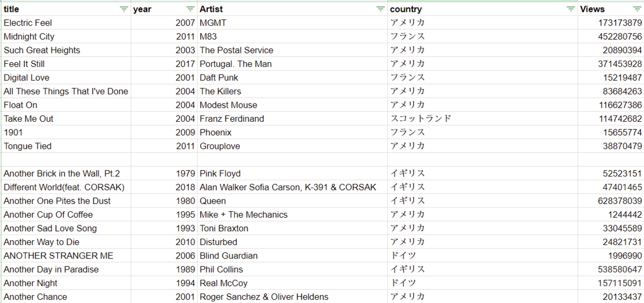Select the 'title' header cell
This screenshot has height=303, width=644.
click(x=66, y=9)
